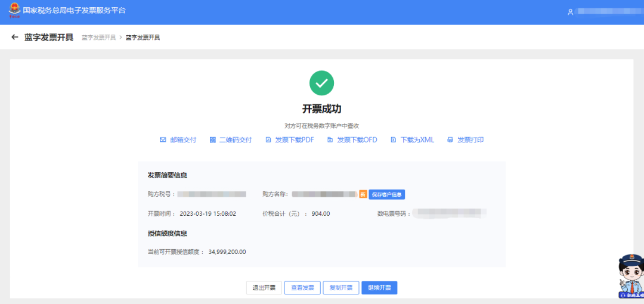
Task: Click the 数电票号码 label
Action: pos(394,213)
